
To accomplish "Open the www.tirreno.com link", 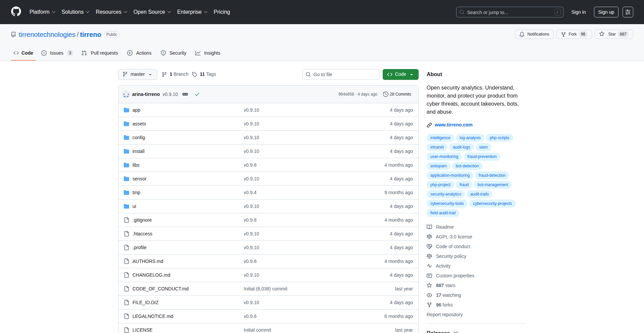I will point(453,125).
